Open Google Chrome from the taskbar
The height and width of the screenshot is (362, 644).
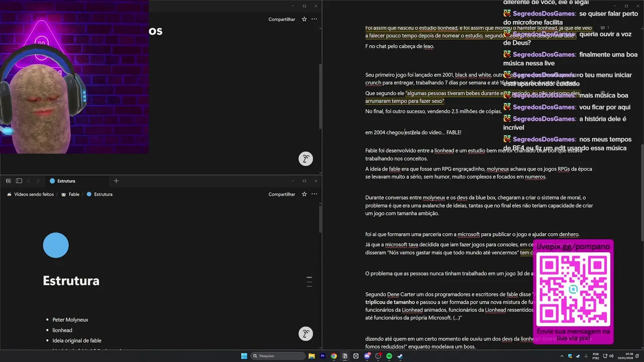(x=334, y=356)
